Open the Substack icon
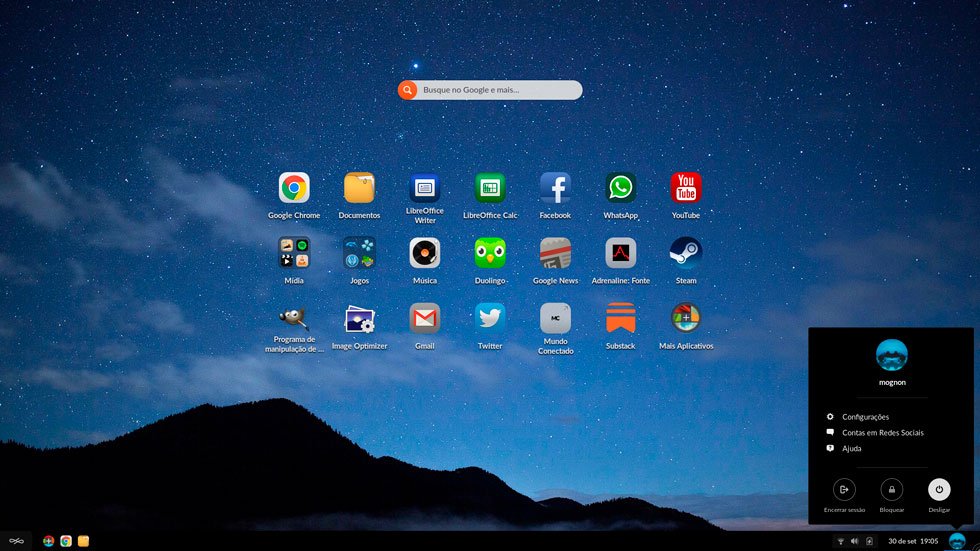Image resolution: width=980 pixels, height=551 pixels. point(621,319)
